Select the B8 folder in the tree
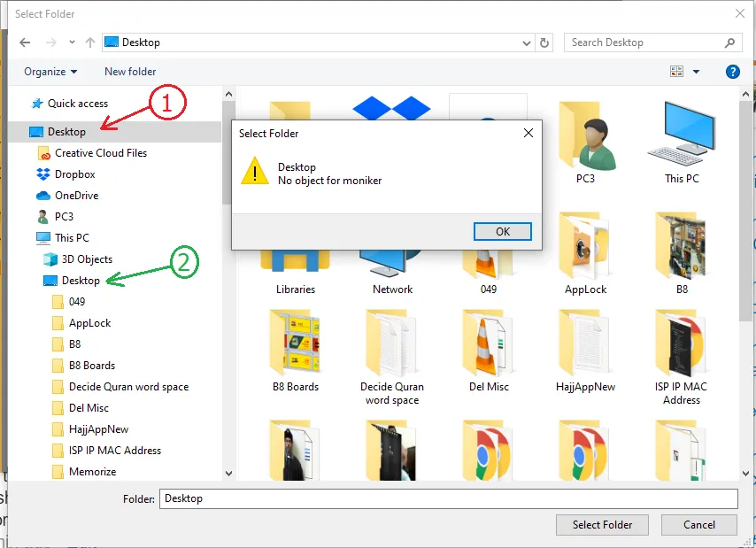 click(x=66, y=344)
